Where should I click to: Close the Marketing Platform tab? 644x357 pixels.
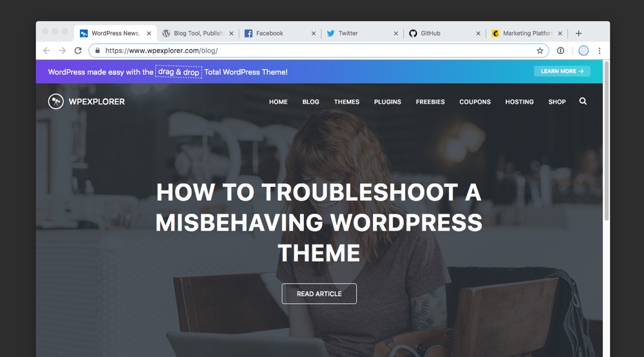coord(560,34)
